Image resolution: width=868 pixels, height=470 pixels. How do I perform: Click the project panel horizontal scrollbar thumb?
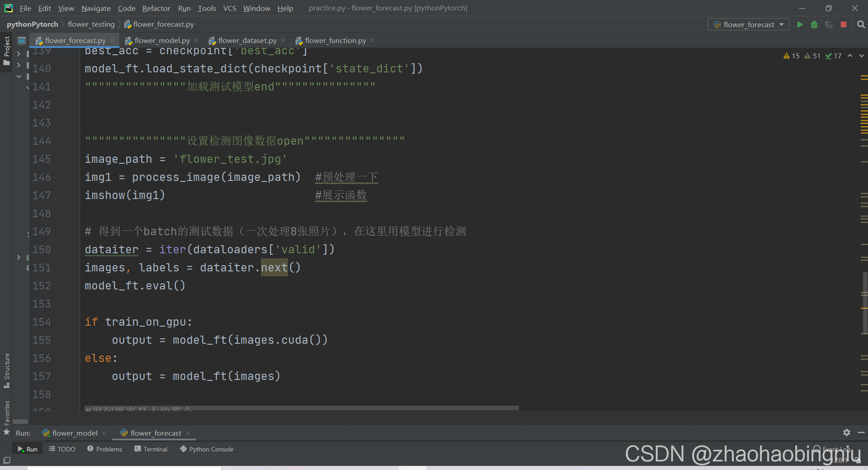pyautogui.click(x=20, y=422)
